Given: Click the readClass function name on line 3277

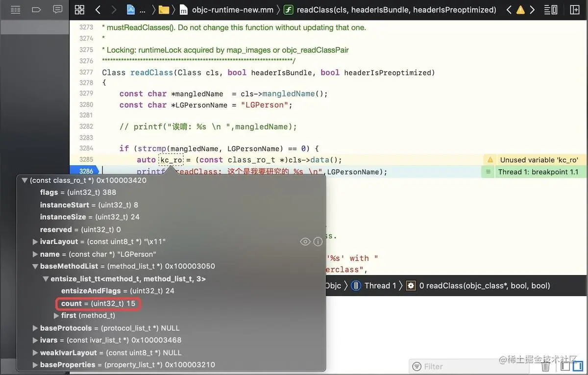Looking at the screenshot, I should (151, 73).
